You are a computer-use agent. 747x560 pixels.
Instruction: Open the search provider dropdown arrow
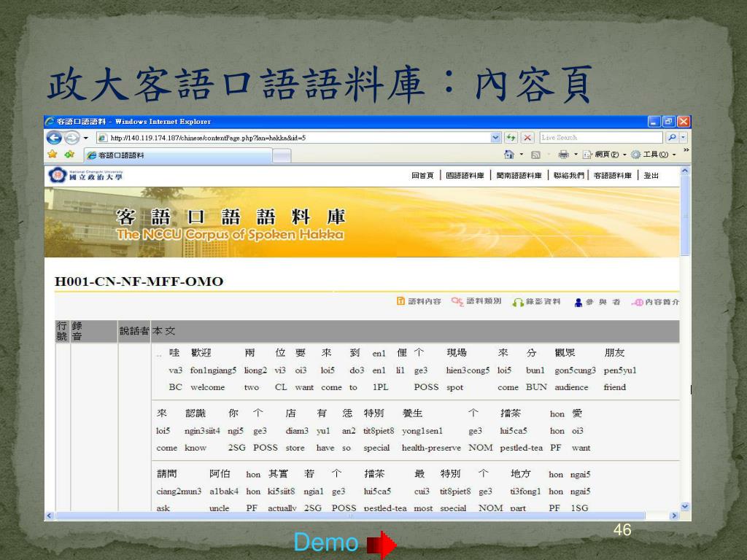(683, 138)
